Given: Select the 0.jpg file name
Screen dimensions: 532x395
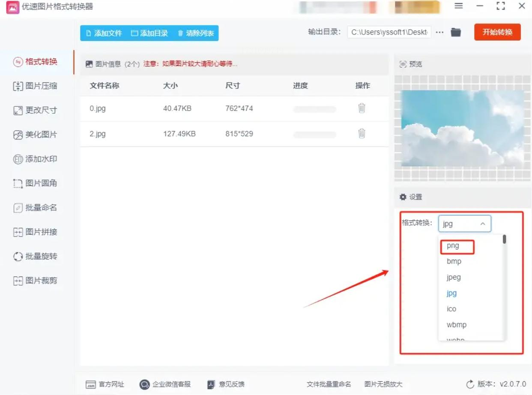Looking at the screenshot, I should (x=98, y=108).
